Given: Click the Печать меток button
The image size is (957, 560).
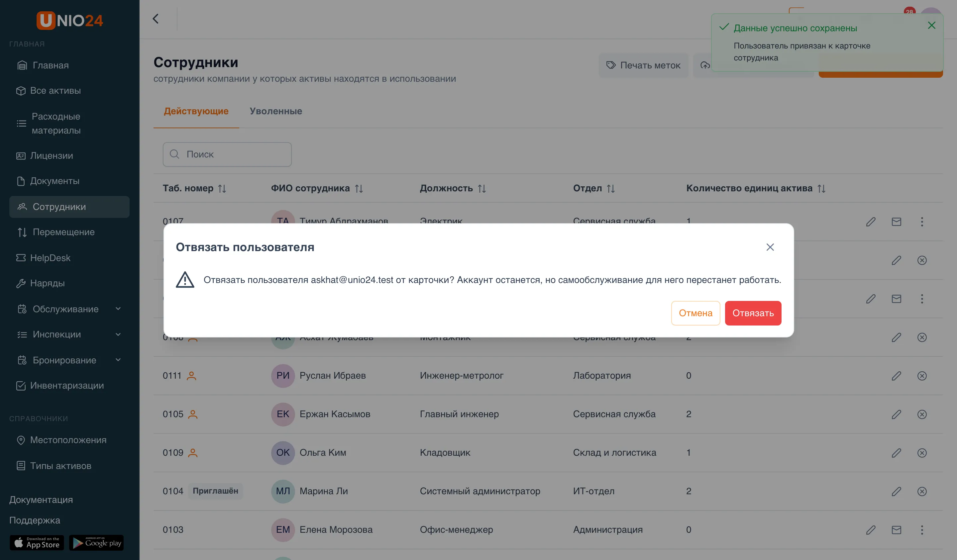Looking at the screenshot, I should pyautogui.click(x=643, y=65).
